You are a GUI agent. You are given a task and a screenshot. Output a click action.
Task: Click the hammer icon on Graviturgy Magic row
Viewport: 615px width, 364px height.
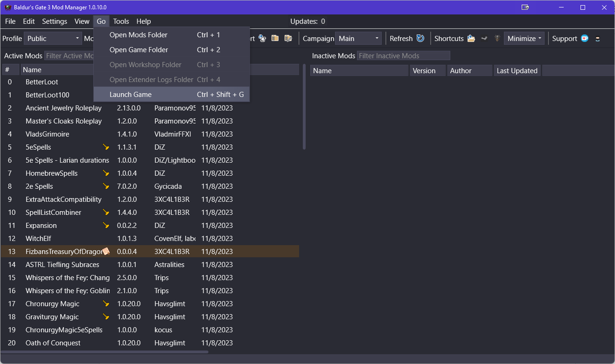click(106, 317)
